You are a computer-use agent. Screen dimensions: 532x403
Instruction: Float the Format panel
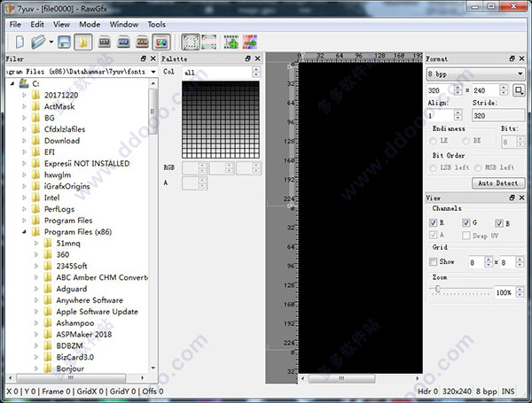(512, 58)
